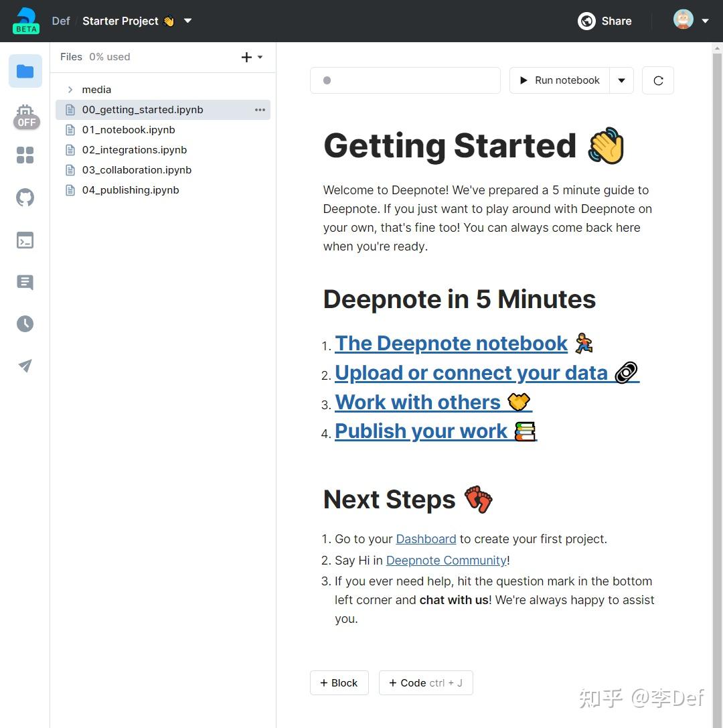Screen dimensions: 723x728
Task: Add a new block with the Block button
Action: coord(339,682)
